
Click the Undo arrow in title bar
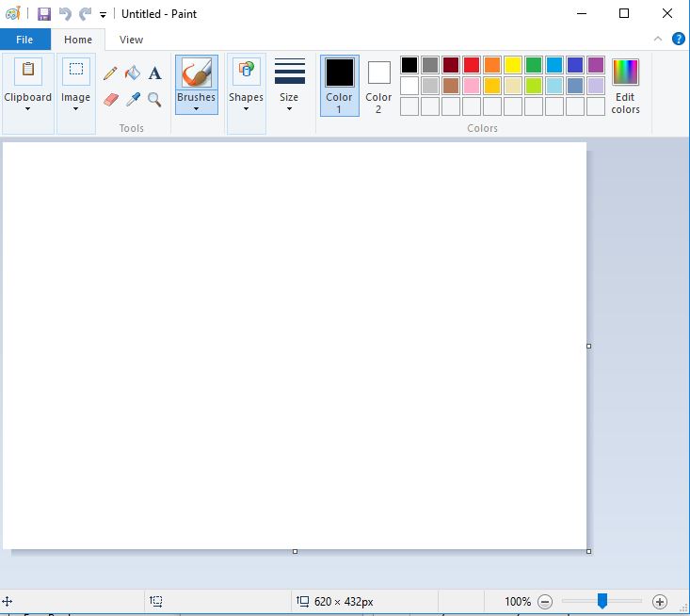click(65, 14)
